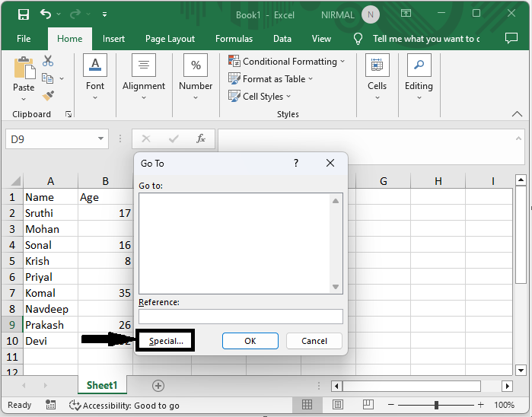
Task: Select the Sheet1 tab
Action: pos(102,386)
